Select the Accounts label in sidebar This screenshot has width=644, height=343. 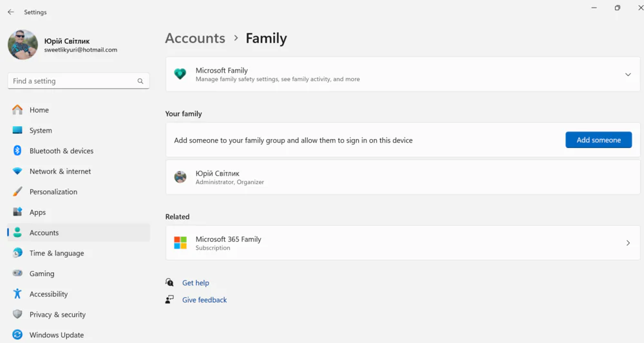[44, 232]
